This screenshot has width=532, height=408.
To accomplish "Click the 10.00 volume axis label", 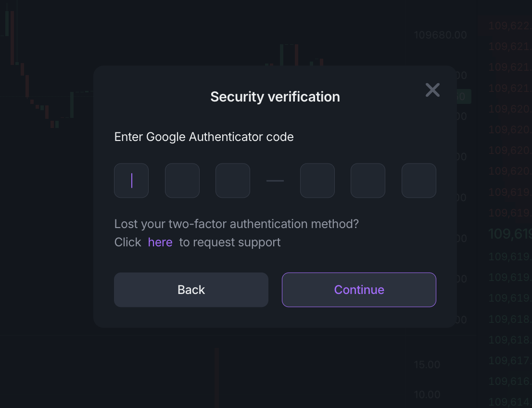I will click(x=427, y=395).
